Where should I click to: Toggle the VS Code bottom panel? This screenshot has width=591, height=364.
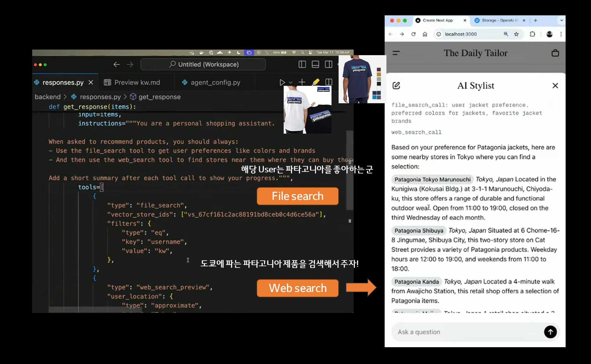315,64
